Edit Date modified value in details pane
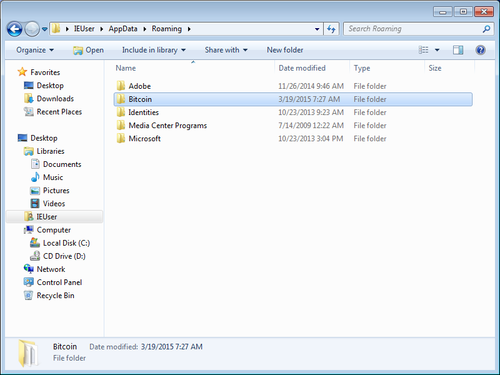Viewport: 500px width, 375px height. tap(171, 347)
